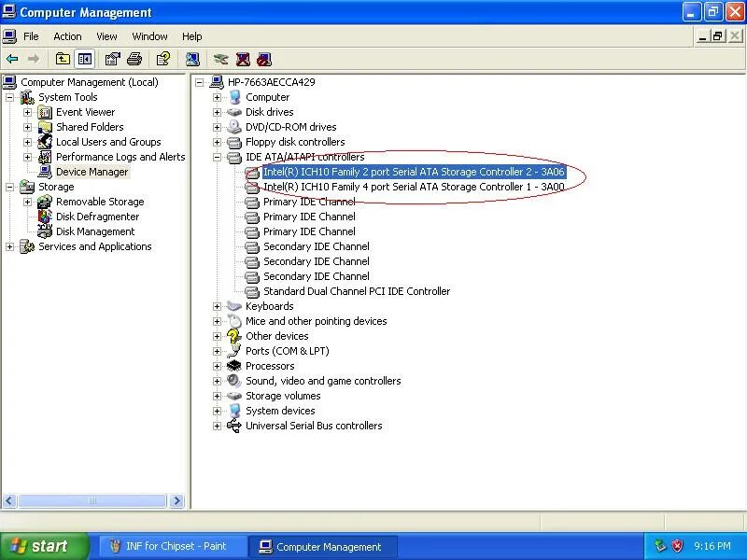Image resolution: width=747 pixels, height=560 pixels.
Task: Open the Properties toolbar icon
Action: [112, 59]
